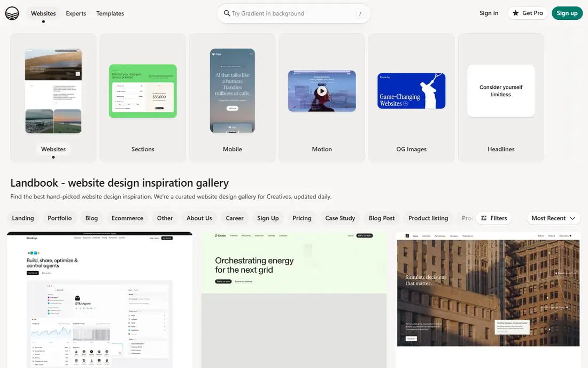
Task: Focus the search field
Action: 293,13
